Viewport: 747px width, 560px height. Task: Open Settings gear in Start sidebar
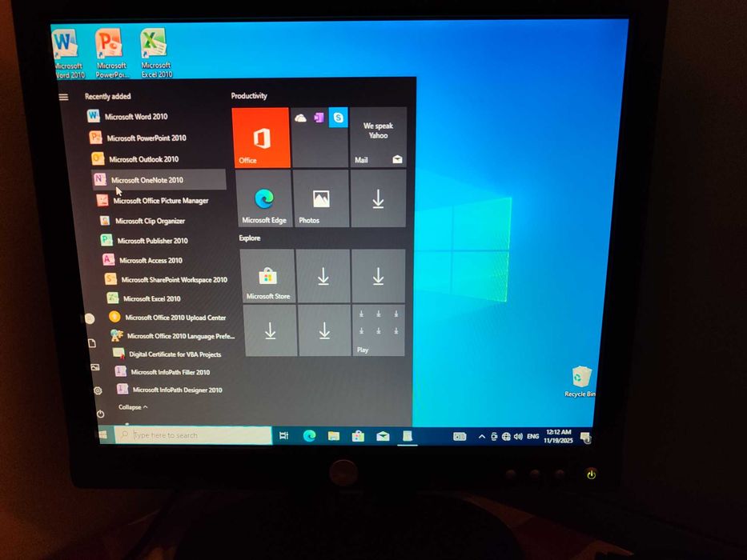coord(98,390)
